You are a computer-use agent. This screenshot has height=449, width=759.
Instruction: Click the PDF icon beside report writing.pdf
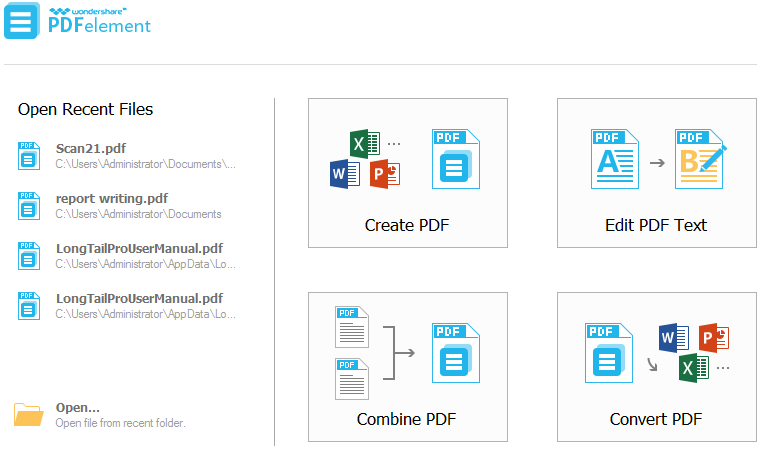point(29,206)
